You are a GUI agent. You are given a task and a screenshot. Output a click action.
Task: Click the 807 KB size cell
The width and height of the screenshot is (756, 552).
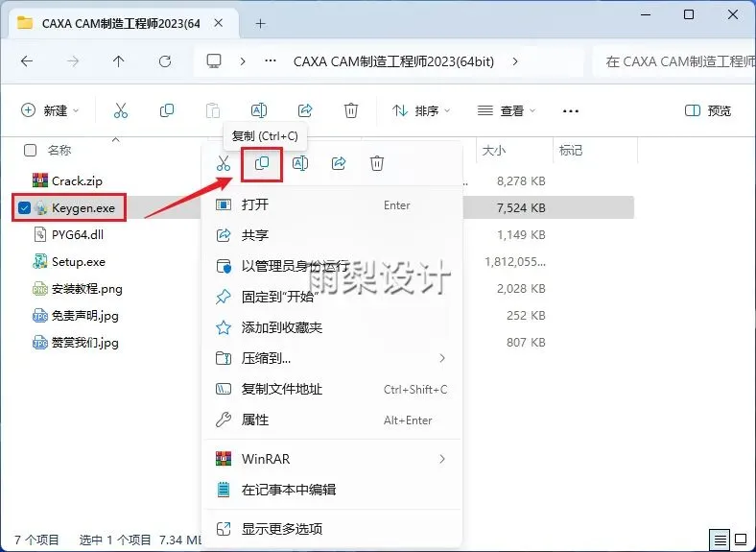526,343
